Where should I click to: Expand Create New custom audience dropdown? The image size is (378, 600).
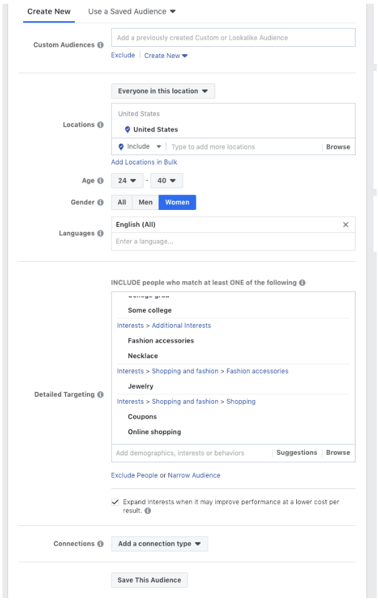(166, 56)
